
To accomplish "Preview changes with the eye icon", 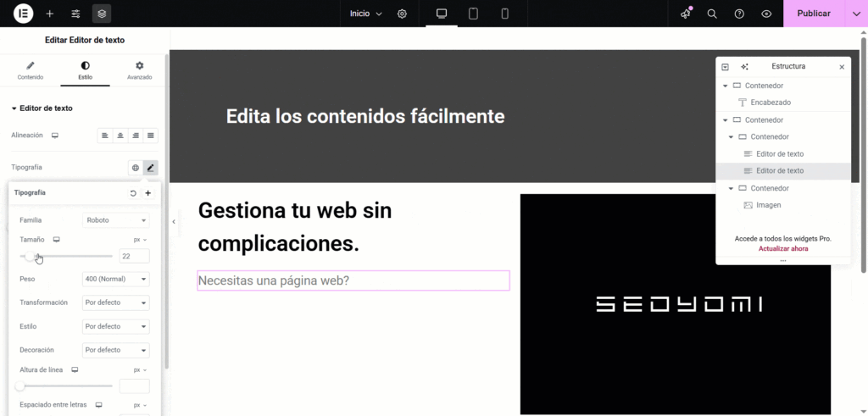I will tap(766, 14).
